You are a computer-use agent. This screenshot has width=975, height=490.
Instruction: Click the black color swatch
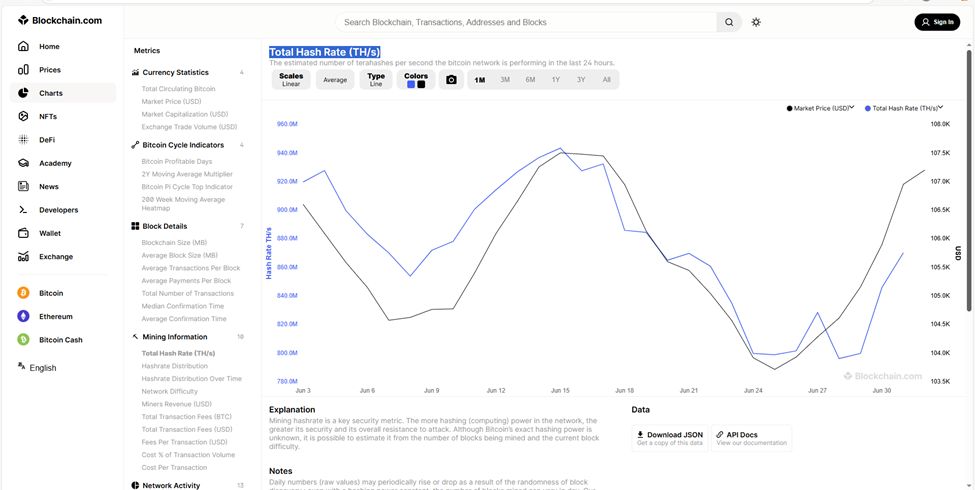[421, 85]
